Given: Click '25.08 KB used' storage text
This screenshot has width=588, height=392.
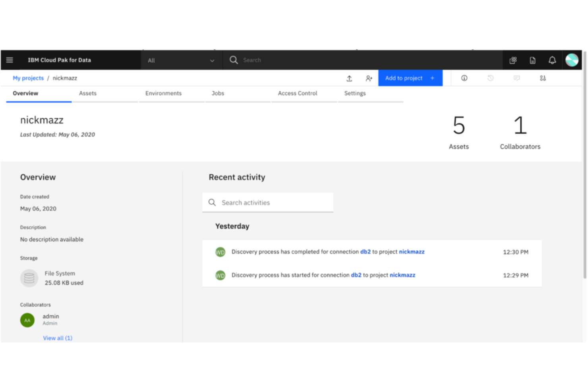Looking at the screenshot, I should coord(64,283).
